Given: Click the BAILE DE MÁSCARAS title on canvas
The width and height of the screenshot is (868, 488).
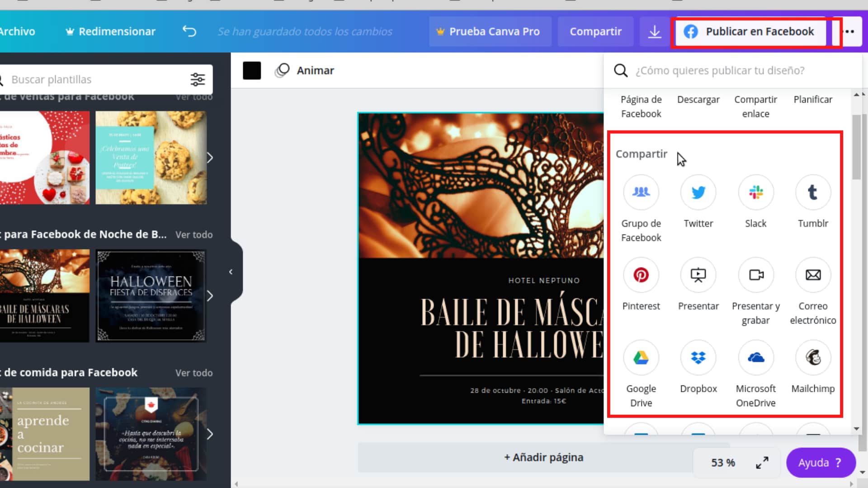Looking at the screenshot, I should 512,328.
